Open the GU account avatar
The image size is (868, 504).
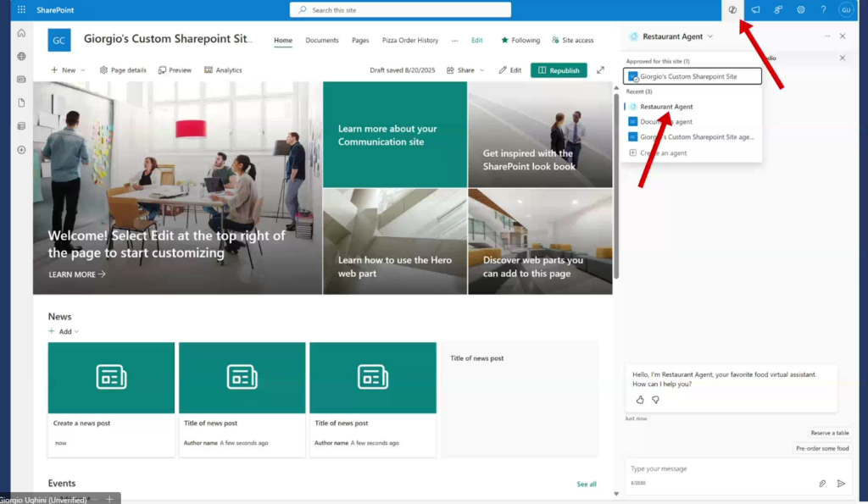click(846, 10)
